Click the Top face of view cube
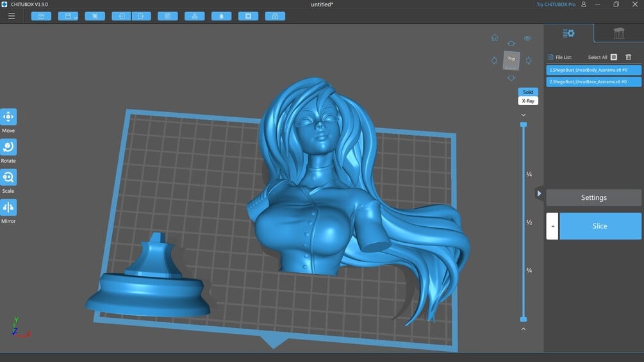Viewport: 644px width, 362px height. (x=511, y=60)
